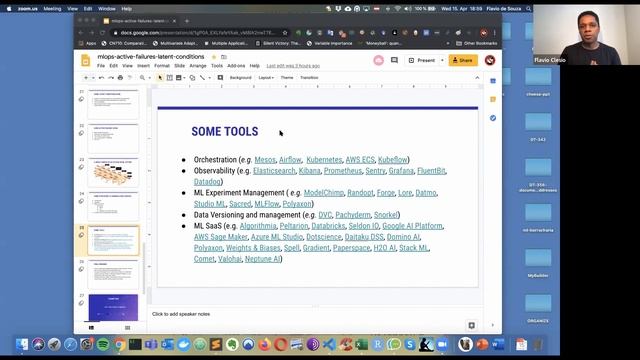Viewport: 640px width, 360px height.
Task: Collapse the toolbar with the up chevron
Action: 477,78
